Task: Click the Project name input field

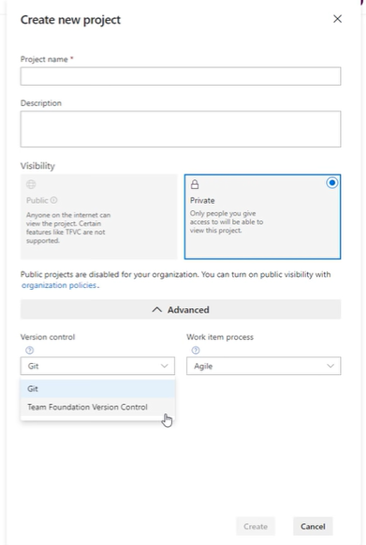Action: [180, 76]
